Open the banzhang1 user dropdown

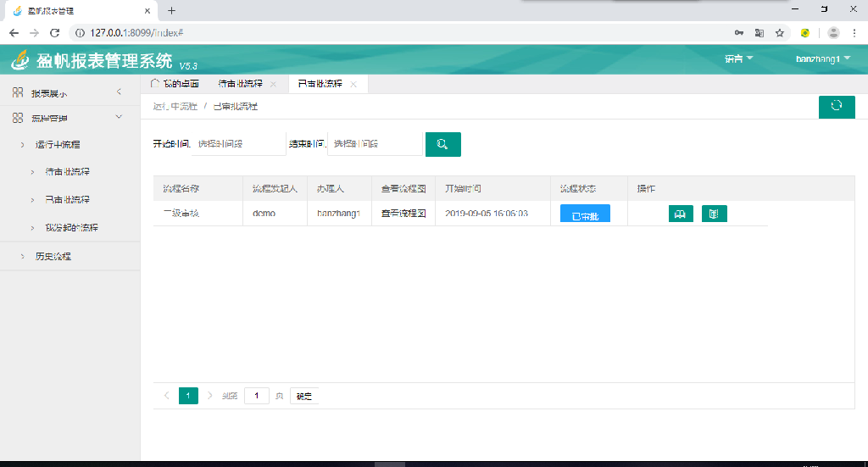[x=822, y=58]
